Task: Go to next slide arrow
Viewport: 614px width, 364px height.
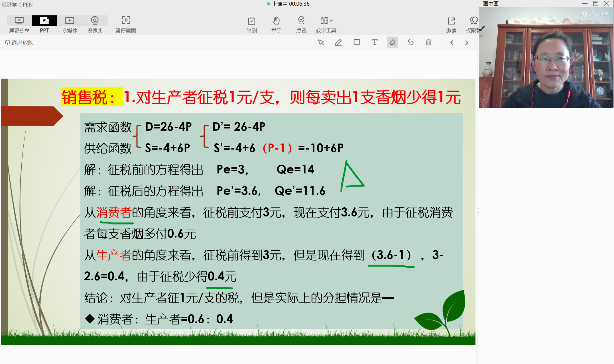Action: [467, 43]
